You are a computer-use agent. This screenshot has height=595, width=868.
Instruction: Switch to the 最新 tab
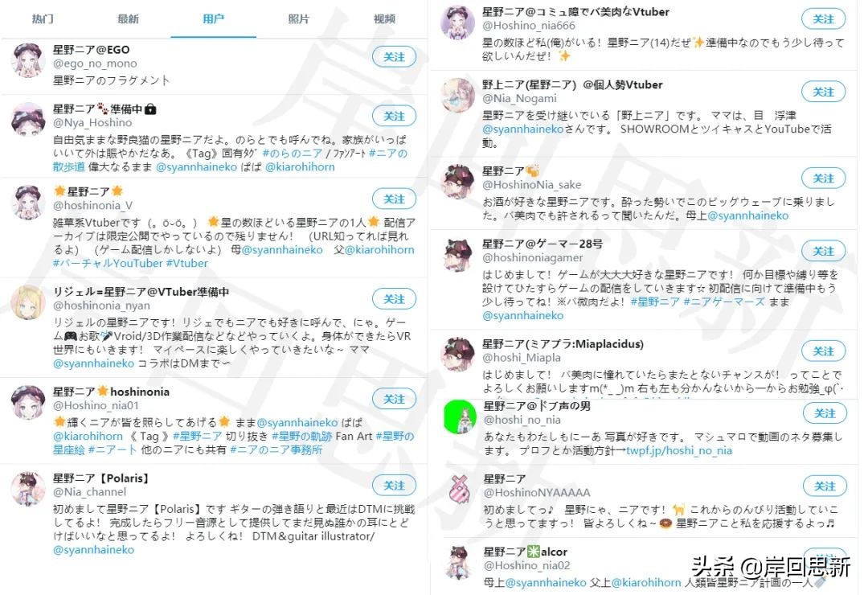pos(128,18)
